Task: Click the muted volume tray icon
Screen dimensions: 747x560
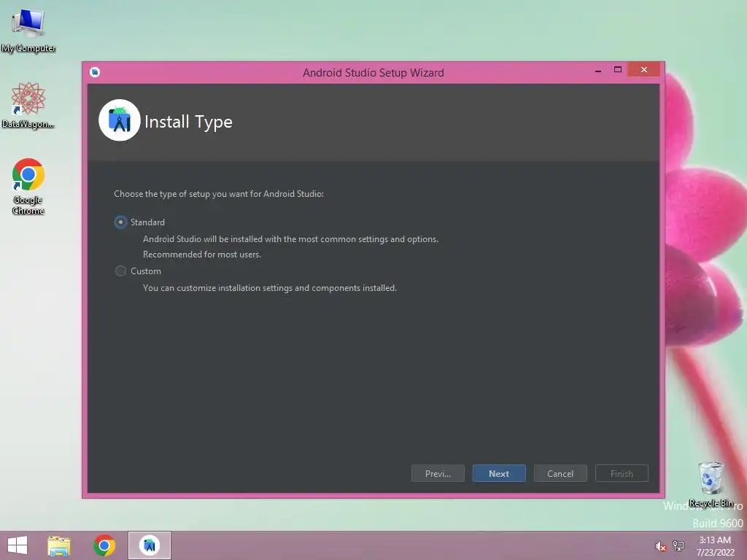Action: (660, 546)
